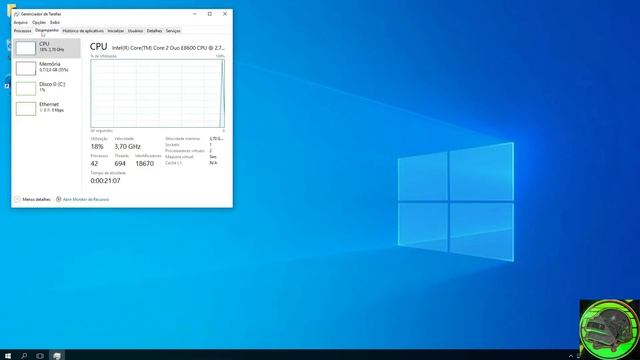Click Task Manager icon on taskbar

(x=57, y=356)
